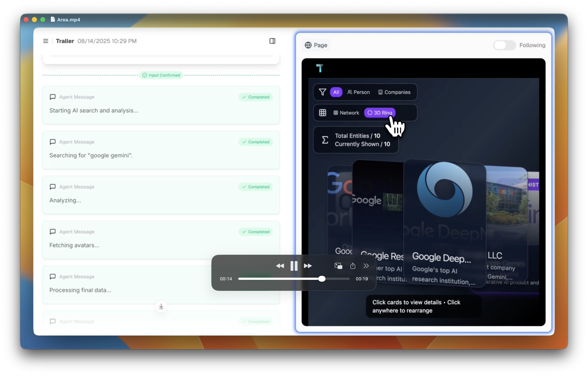Select the 3D Ring view

coord(380,113)
